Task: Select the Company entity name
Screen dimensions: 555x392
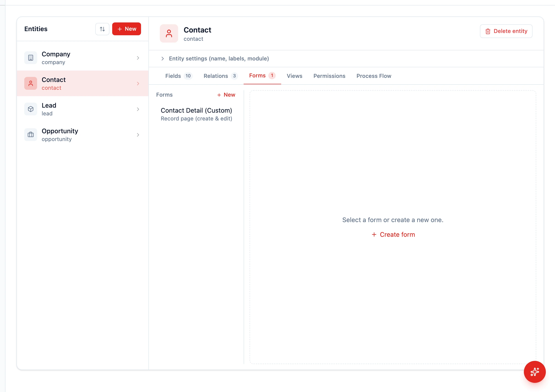Action: (x=56, y=54)
